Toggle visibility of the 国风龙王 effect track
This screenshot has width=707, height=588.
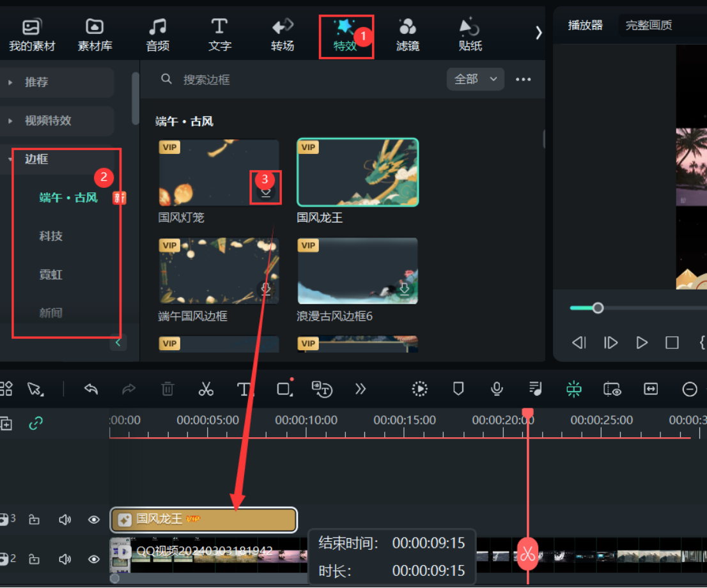coord(93,520)
